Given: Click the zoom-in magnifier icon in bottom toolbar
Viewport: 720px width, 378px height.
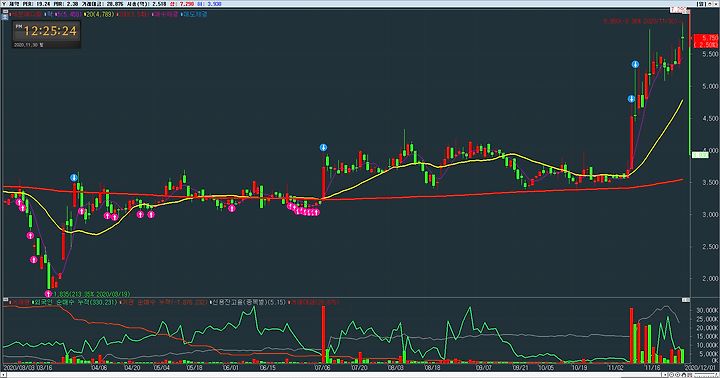Looking at the screenshot, I should coord(677,375).
